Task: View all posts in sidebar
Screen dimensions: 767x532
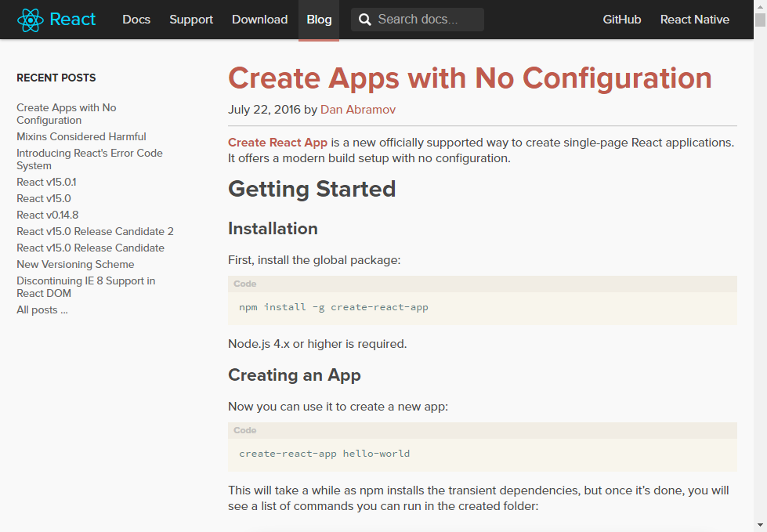Action: 42,309
